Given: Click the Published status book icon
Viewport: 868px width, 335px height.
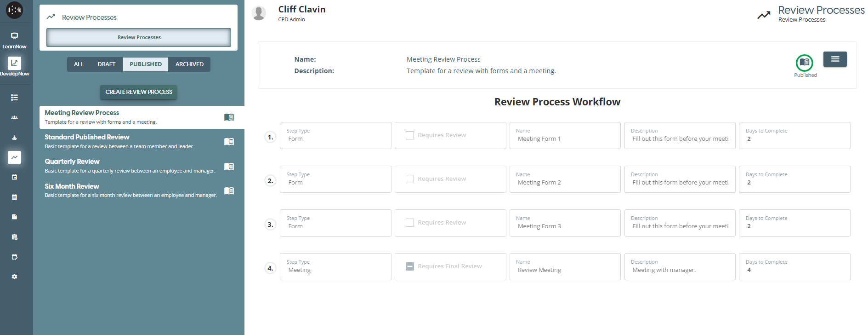Looking at the screenshot, I should [x=804, y=63].
